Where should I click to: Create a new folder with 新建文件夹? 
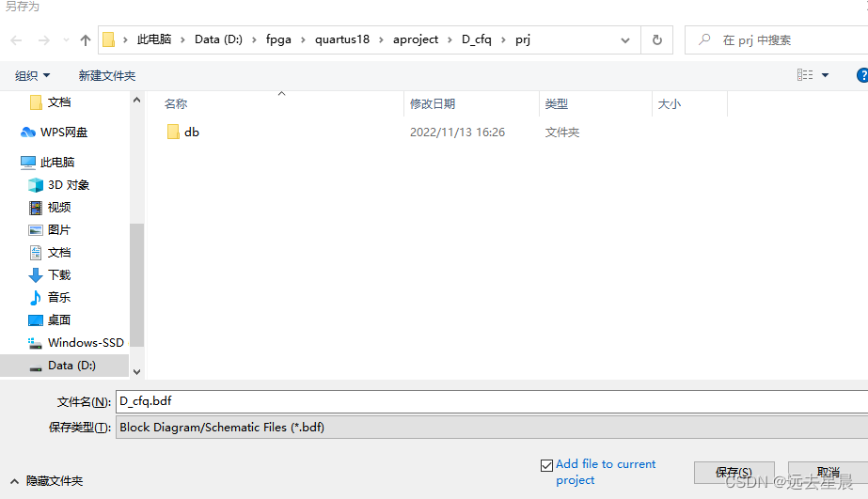(x=107, y=75)
